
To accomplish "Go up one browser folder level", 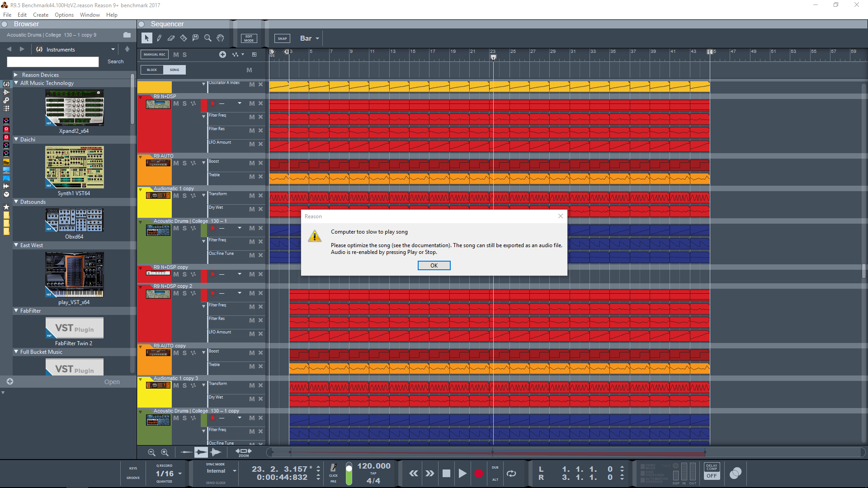I will (x=127, y=49).
